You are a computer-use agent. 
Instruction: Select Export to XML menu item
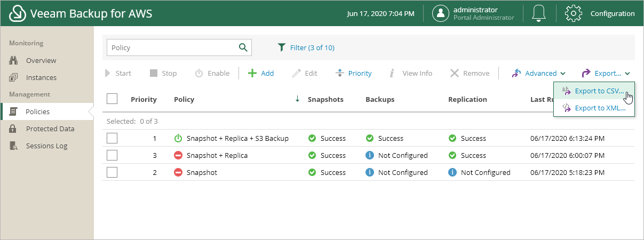594,108
